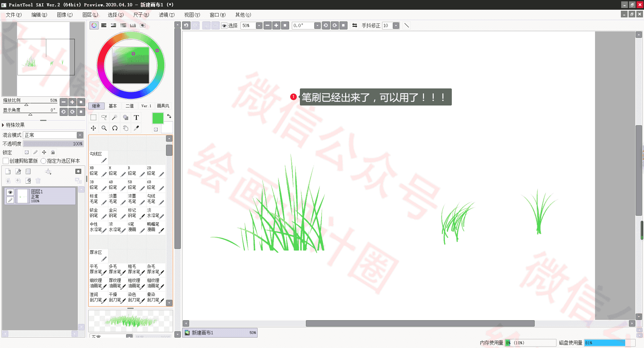Open the 图层(L) menu
644x348 pixels.
click(90, 15)
